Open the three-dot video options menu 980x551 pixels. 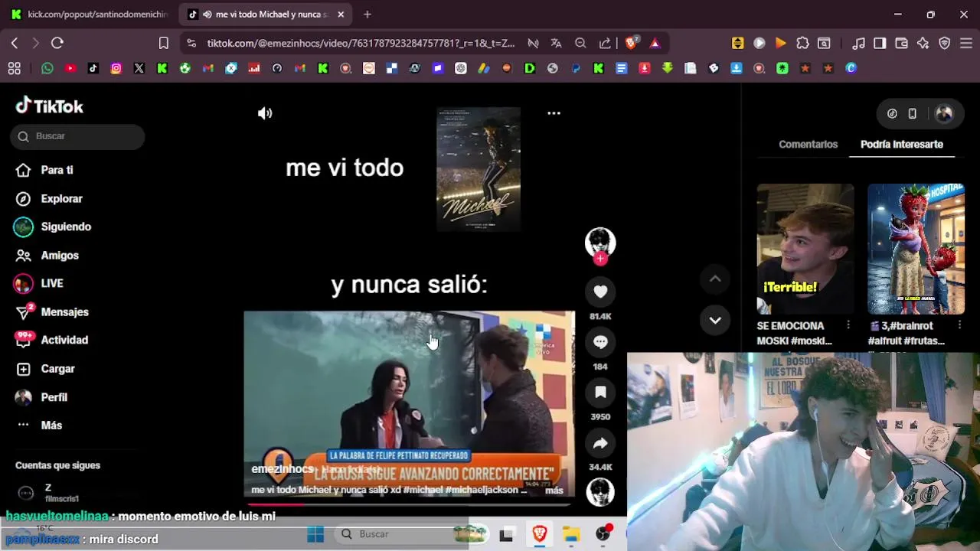tap(554, 113)
